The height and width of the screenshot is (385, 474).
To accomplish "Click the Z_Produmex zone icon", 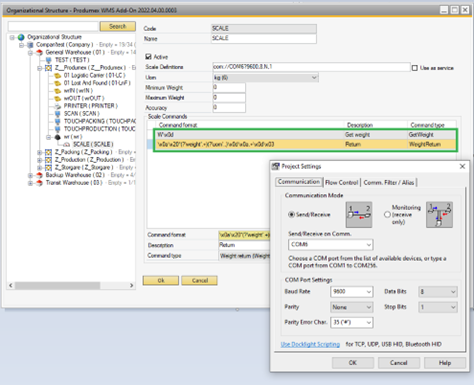I will [48, 68].
